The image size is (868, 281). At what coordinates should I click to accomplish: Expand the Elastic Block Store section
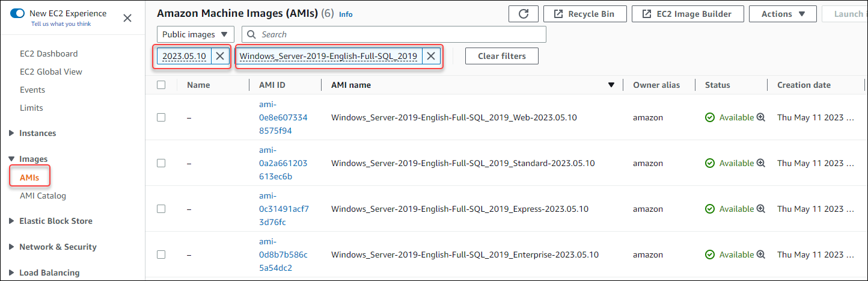(x=55, y=221)
